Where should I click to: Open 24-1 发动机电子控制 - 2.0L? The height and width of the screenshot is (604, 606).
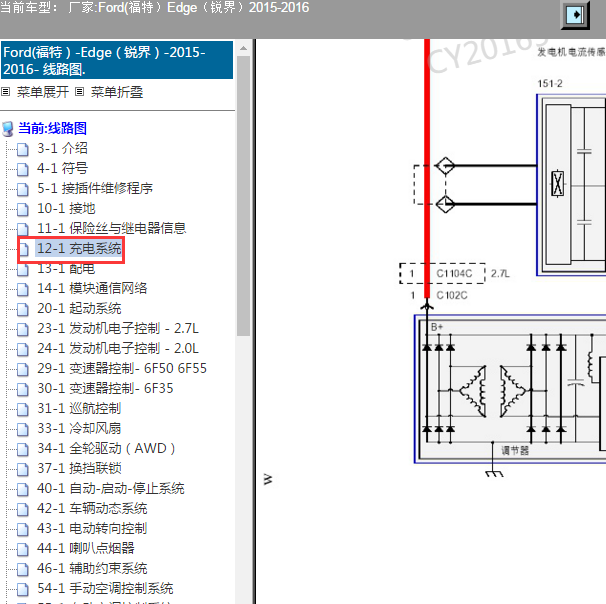pyautogui.click(x=118, y=349)
